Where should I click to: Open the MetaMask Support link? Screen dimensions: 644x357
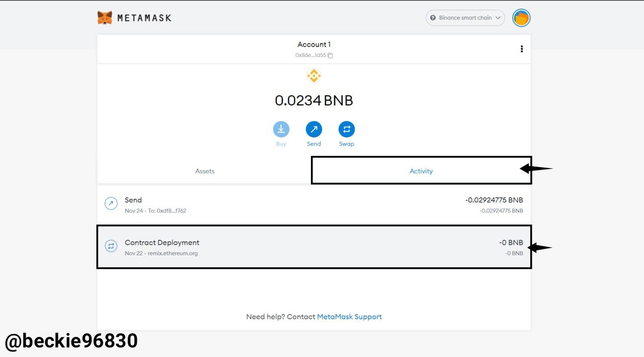[349, 317]
